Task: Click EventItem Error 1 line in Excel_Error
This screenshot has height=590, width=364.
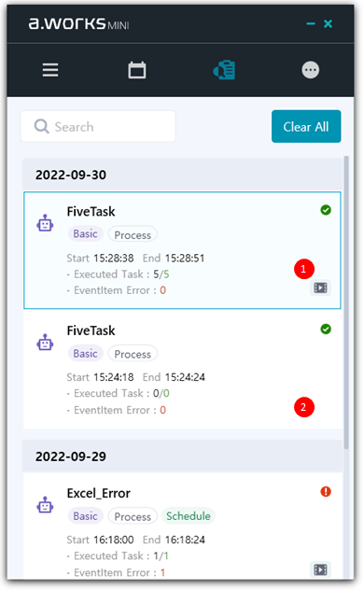Action: pos(116,572)
